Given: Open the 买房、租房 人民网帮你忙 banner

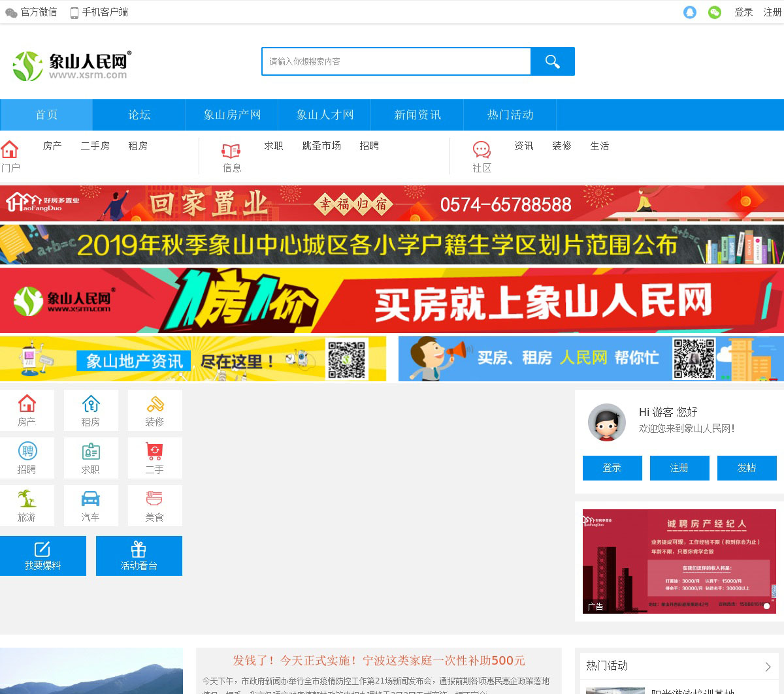Looking at the screenshot, I should coord(591,358).
